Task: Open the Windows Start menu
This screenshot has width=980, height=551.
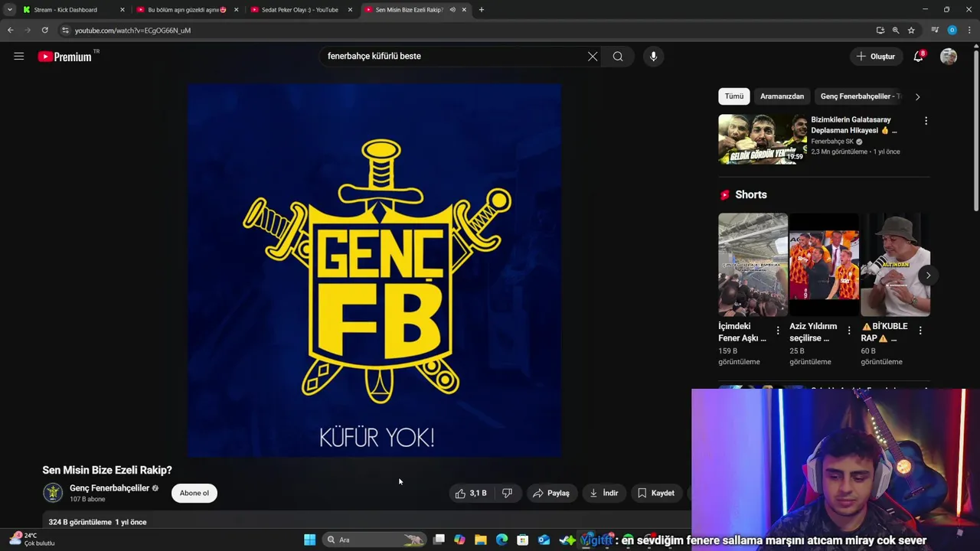Action: coord(309,540)
